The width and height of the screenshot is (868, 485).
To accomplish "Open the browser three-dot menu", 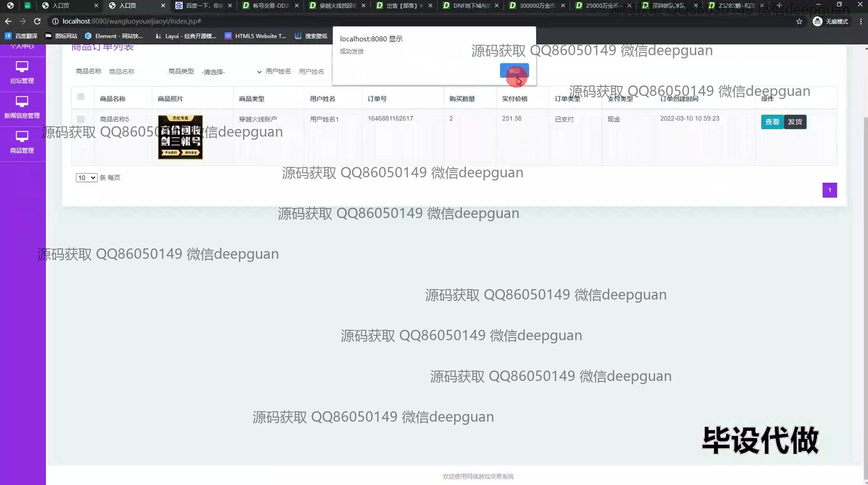I will click(860, 21).
